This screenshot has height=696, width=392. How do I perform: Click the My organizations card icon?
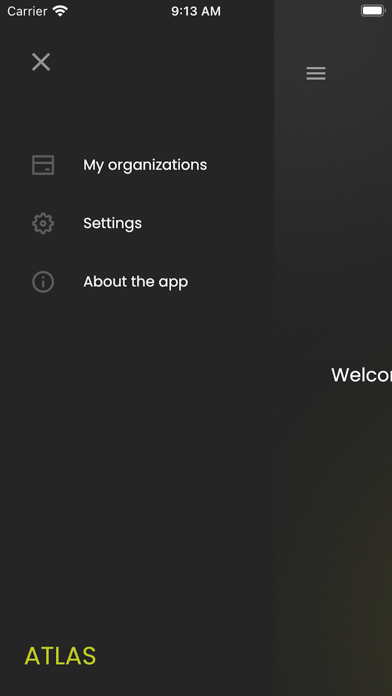coord(43,165)
